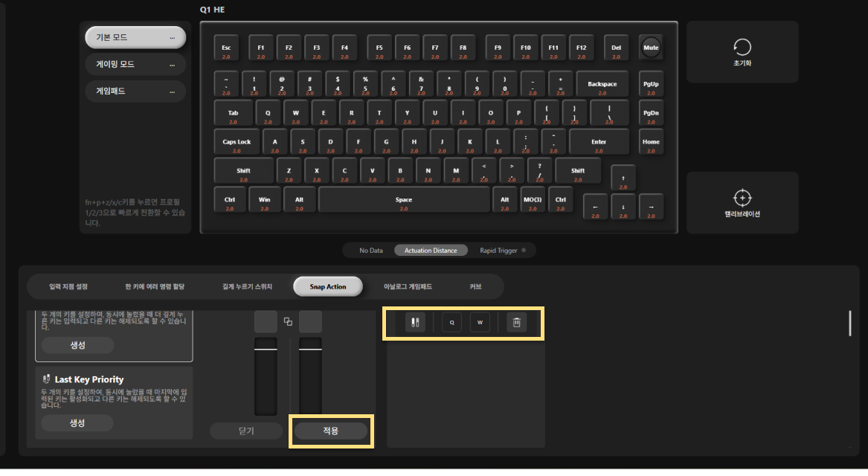Open the 아날로그 게임패드 tab
Screen dimensions: 868x476
coord(408,286)
